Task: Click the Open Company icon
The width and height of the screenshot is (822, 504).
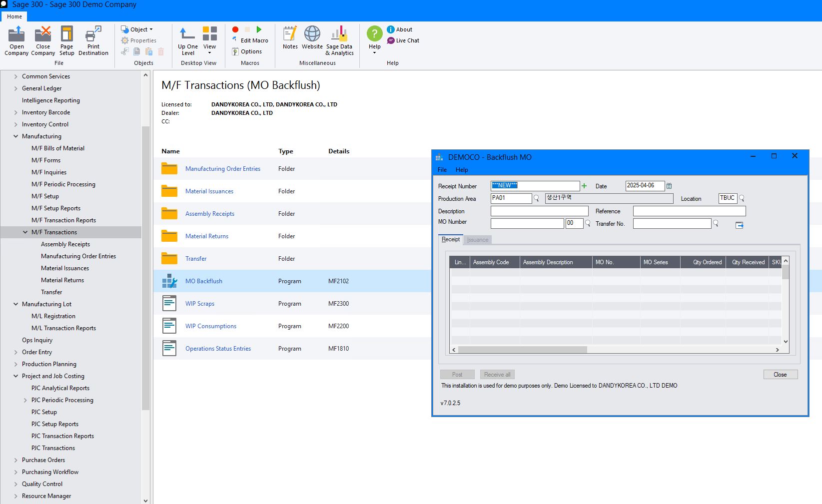Action: pyautogui.click(x=16, y=34)
